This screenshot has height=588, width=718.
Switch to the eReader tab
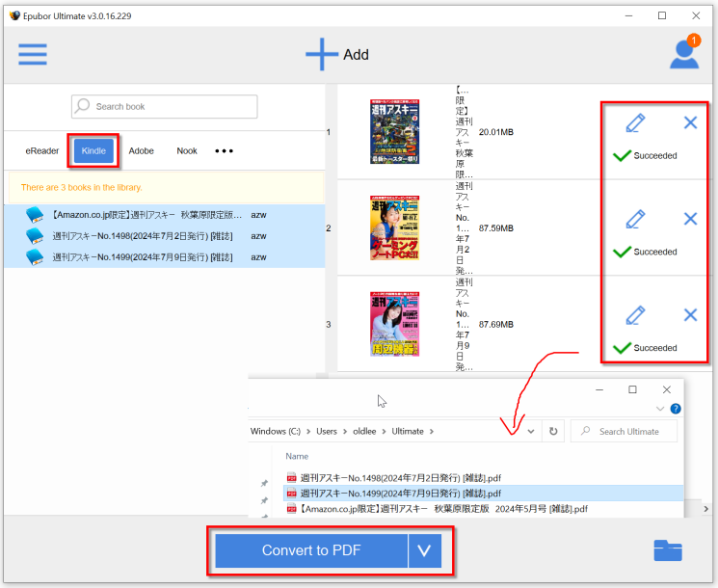click(42, 150)
